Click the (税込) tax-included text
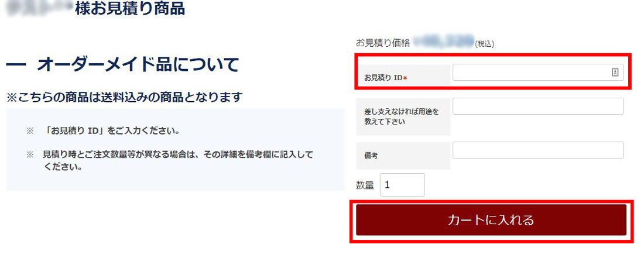The width and height of the screenshot is (644, 258). tap(484, 43)
